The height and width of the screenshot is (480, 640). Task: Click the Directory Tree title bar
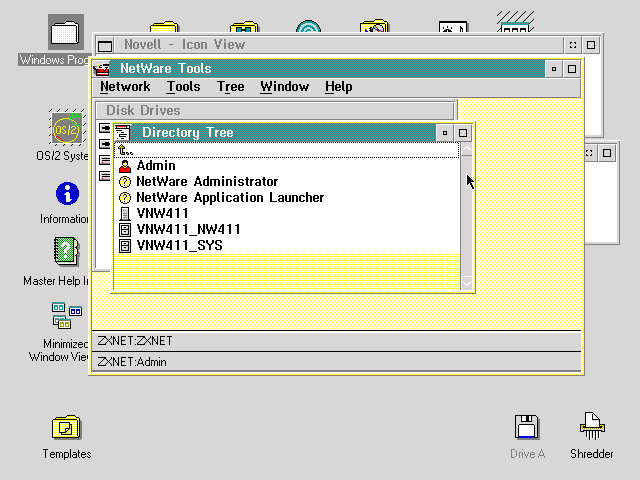(x=283, y=133)
